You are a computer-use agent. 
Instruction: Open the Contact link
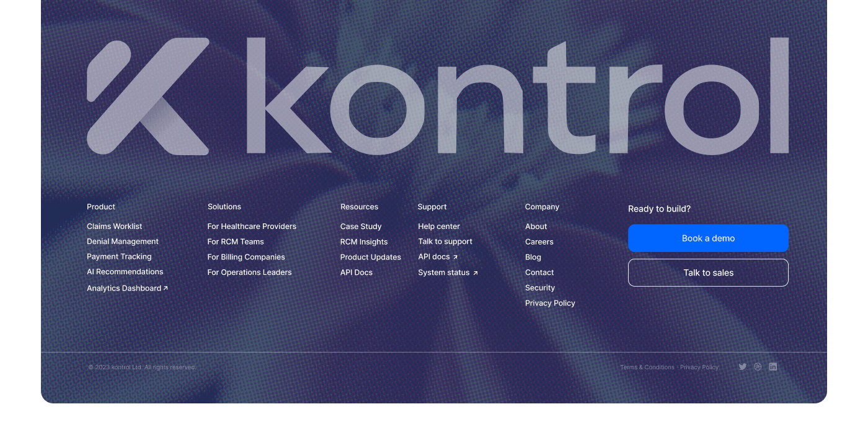pos(539,272)
